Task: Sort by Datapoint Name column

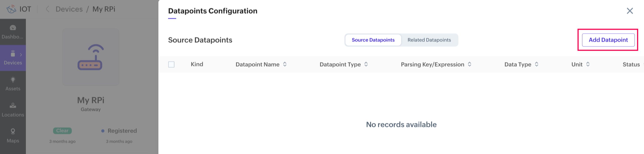Action: [285, 64]
